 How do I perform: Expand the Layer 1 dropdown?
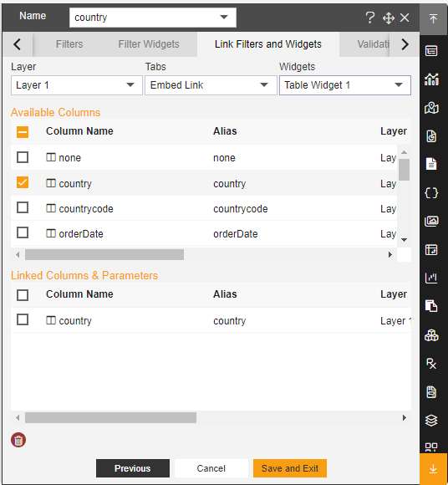(77, 85)
